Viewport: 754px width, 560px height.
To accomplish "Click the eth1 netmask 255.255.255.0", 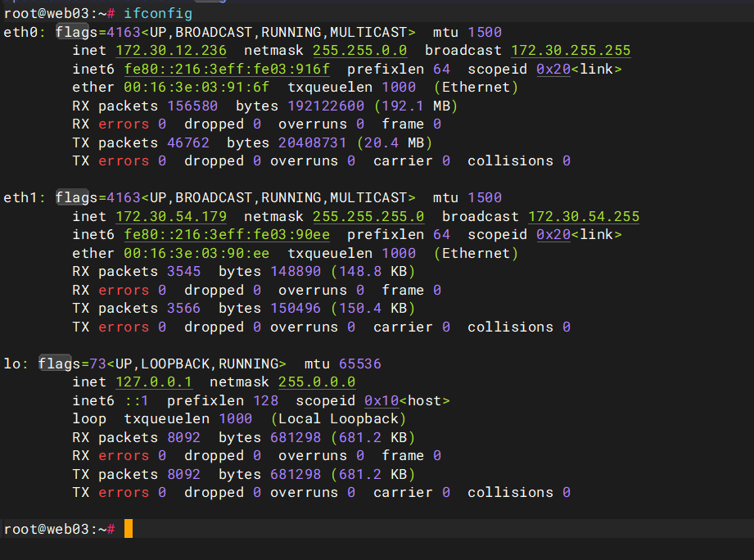I will click(368, 217).
